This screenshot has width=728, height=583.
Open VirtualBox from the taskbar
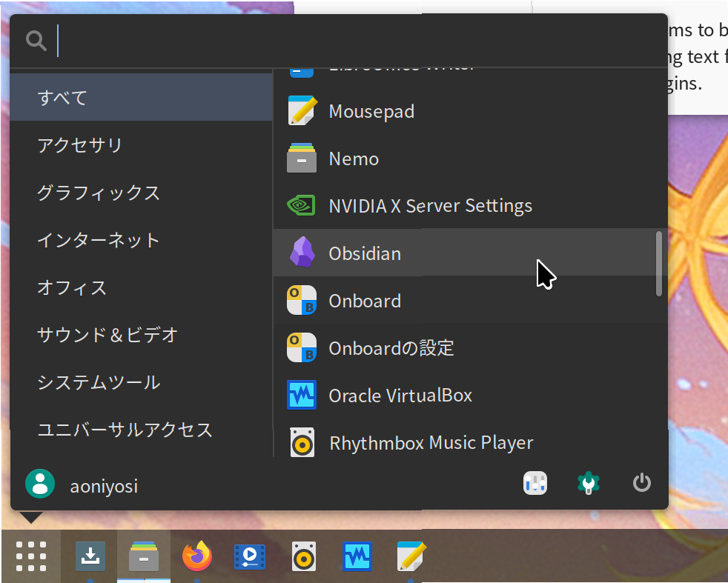click(357, 556)
